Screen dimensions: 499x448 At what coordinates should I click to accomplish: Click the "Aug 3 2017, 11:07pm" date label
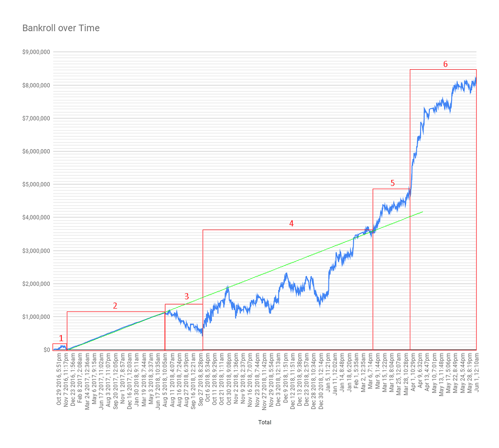coord(108,380)
